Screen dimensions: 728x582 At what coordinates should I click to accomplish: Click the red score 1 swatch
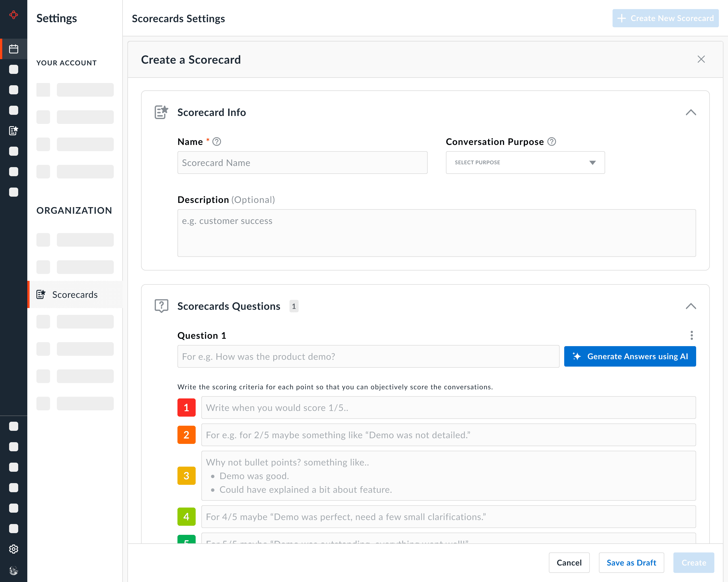click(186, 408)
